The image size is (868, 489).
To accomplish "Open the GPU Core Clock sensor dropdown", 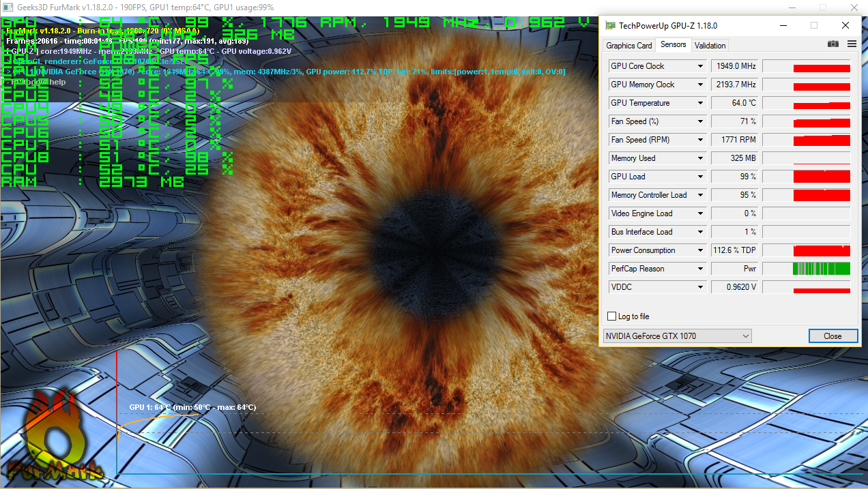I will pyautogui.click(x=700, y=66).
